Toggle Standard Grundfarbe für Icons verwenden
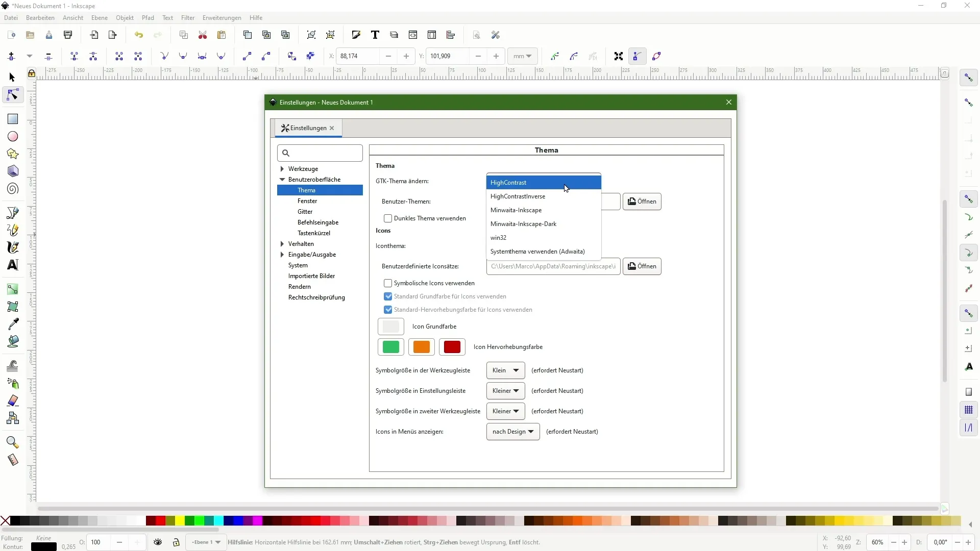 [388, 296]
